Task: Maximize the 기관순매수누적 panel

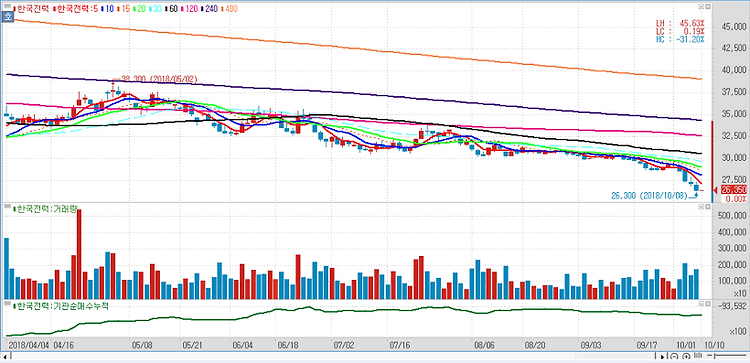Action: click(x=700, y=303)
